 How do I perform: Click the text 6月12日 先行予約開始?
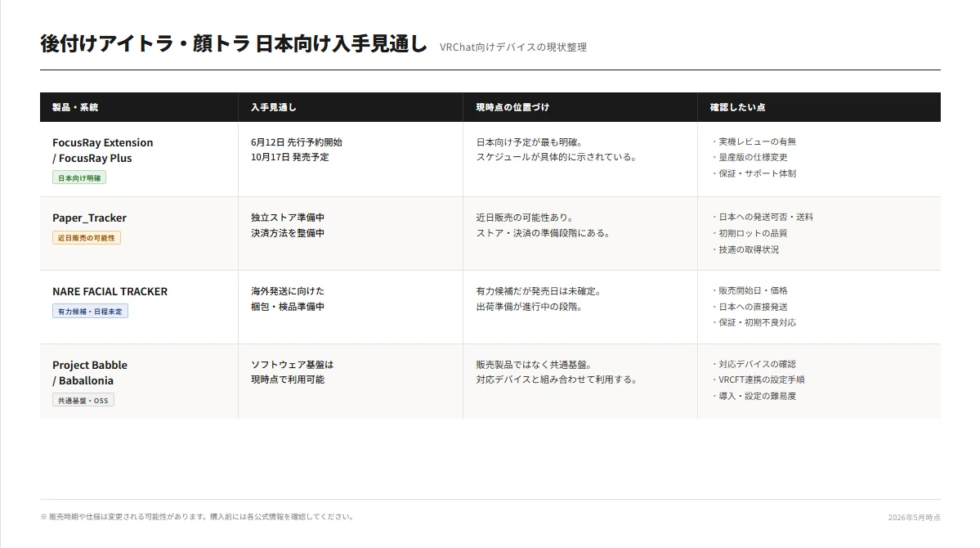[x=296, y=142]
